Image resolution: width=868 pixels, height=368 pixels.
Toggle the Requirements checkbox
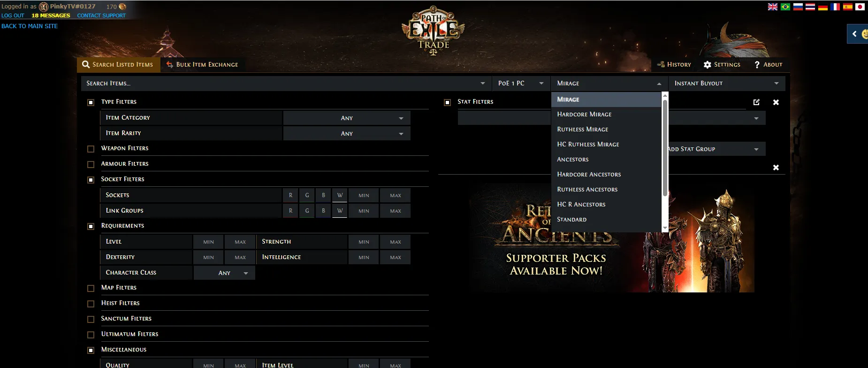point(91,226)
